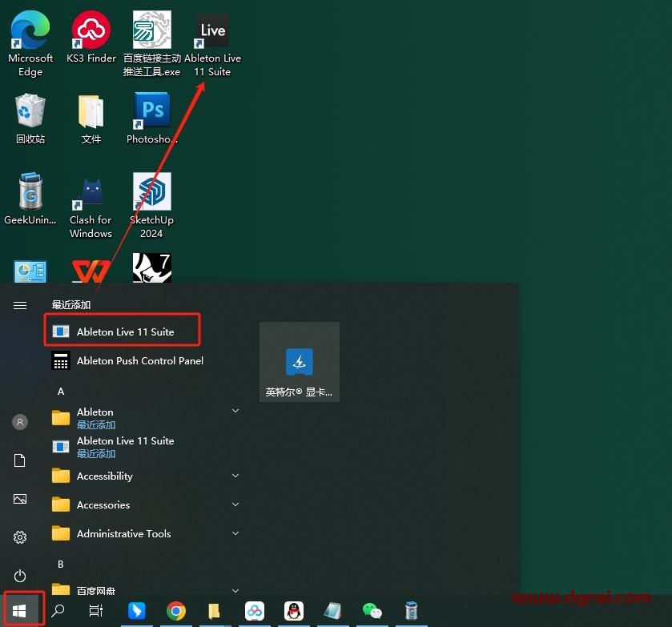Click the letter B section header
The height and width of the screenshot is (627, 672).
coord(60,564)
